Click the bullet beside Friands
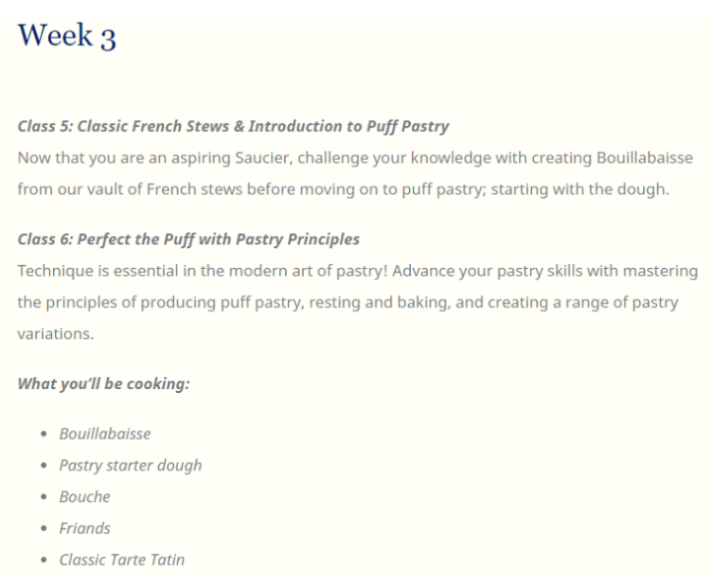This screenshot has width=713, height=588. [44, 528]
